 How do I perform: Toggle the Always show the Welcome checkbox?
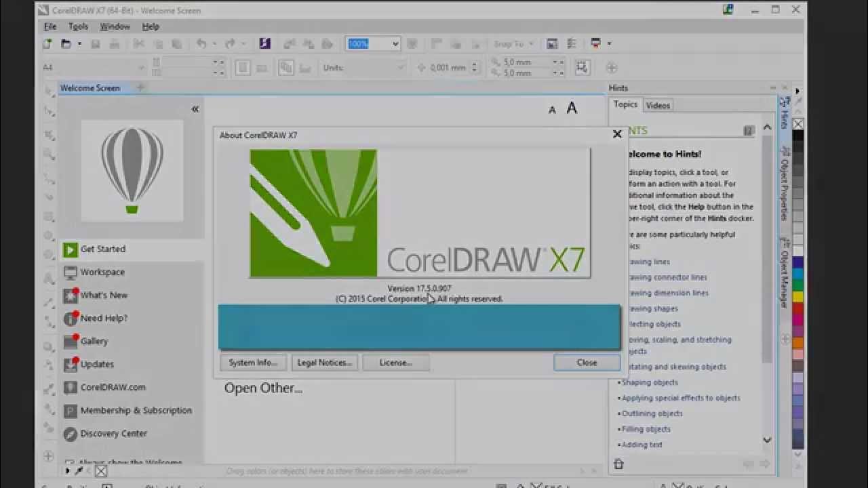70,464
